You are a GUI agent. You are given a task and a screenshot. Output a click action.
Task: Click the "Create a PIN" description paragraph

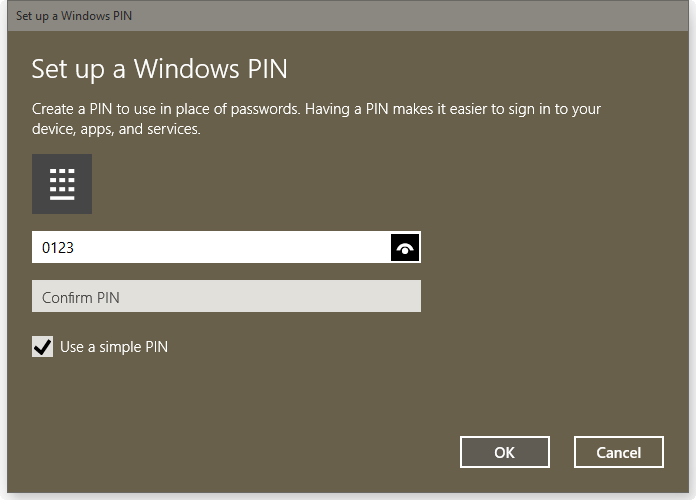click(316, 109)
